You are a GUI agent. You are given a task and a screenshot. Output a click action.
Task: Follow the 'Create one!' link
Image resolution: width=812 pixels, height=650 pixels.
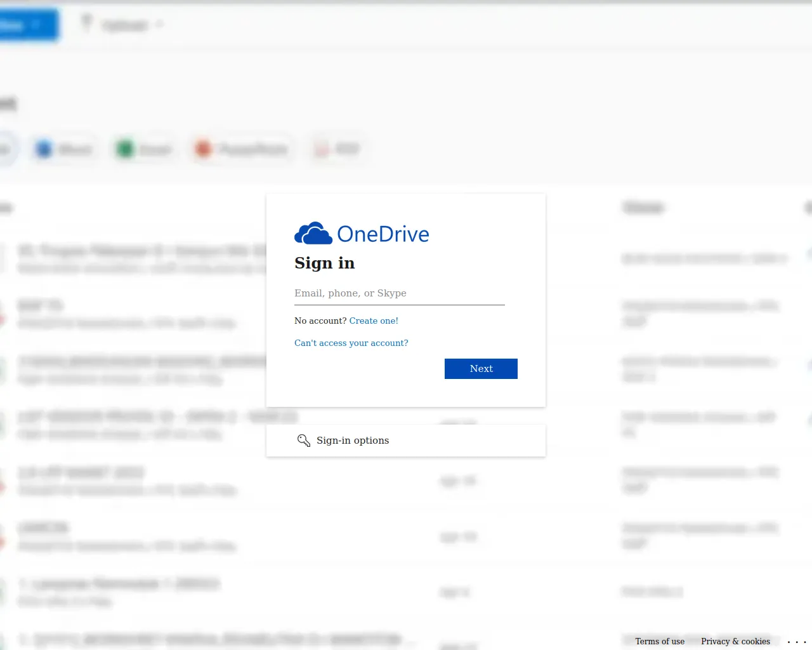pos(374,321)
